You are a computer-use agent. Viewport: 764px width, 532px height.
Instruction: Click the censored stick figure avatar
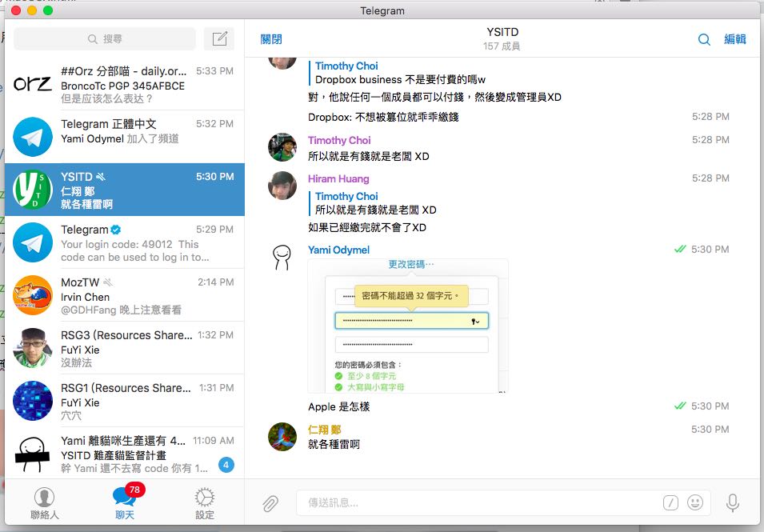tap(33, 454)
